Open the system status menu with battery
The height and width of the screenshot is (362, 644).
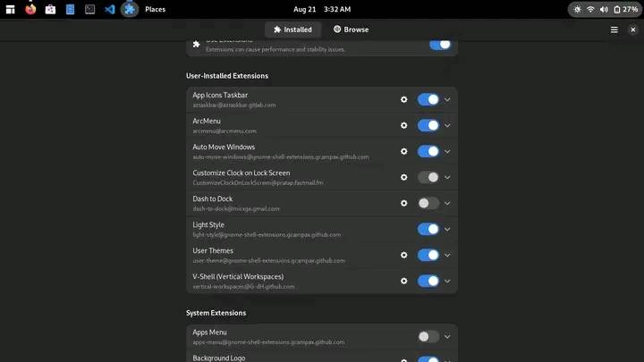[605, 9]
